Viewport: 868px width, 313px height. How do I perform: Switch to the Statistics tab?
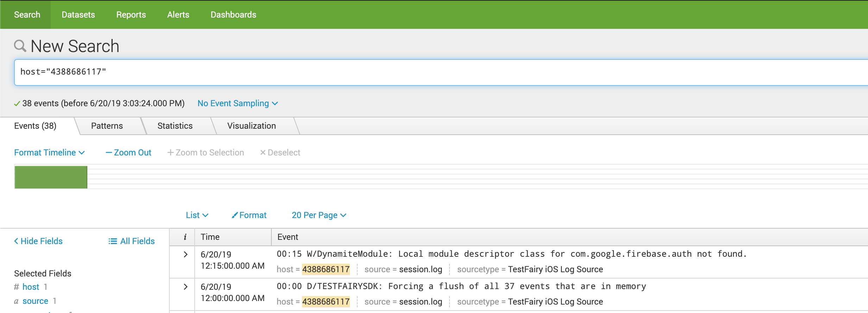click(175, 126)
